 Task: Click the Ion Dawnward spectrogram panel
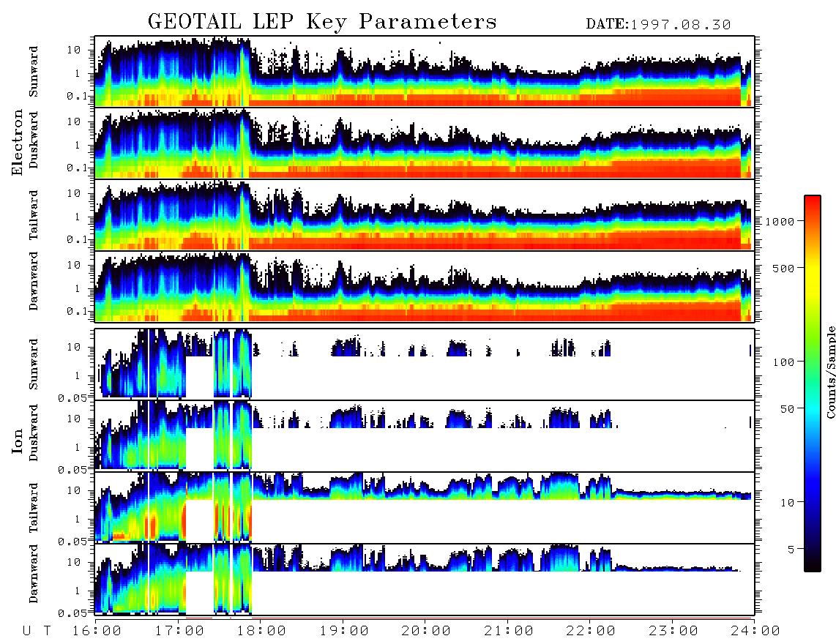(x=425, y=579)
